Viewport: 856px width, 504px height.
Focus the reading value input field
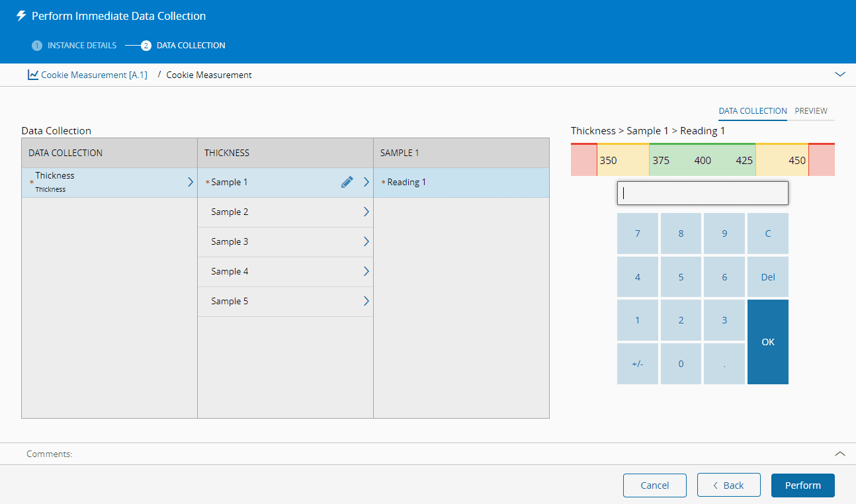click(702, 193)
